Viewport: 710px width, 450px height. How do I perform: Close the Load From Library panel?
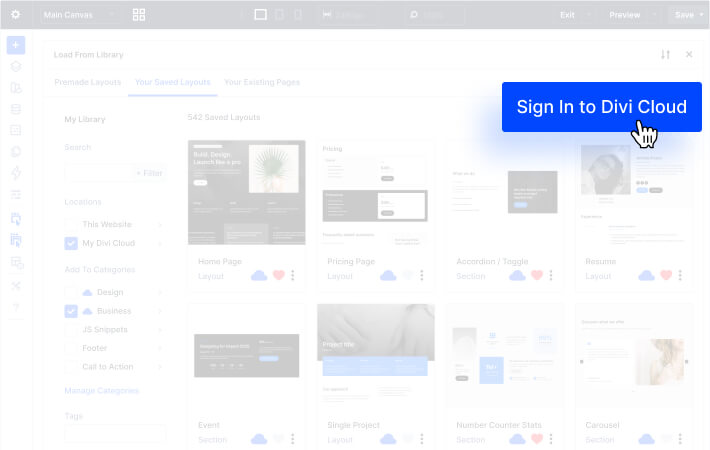[689, 54]
